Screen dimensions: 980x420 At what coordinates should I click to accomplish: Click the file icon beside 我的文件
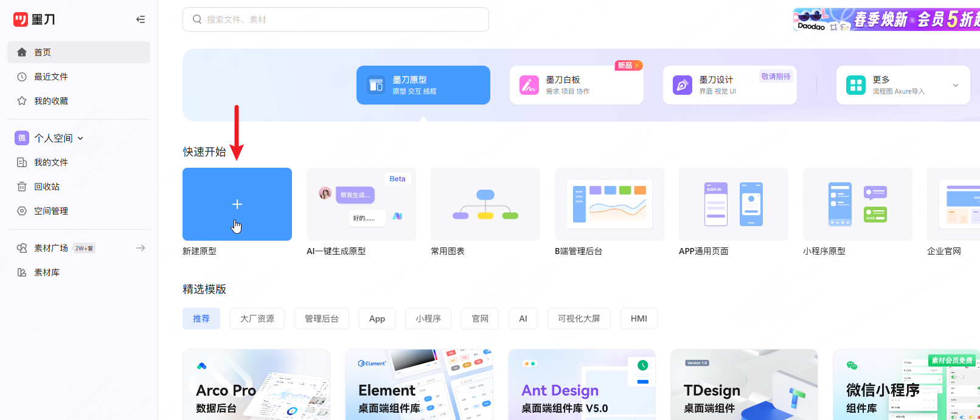22,162
